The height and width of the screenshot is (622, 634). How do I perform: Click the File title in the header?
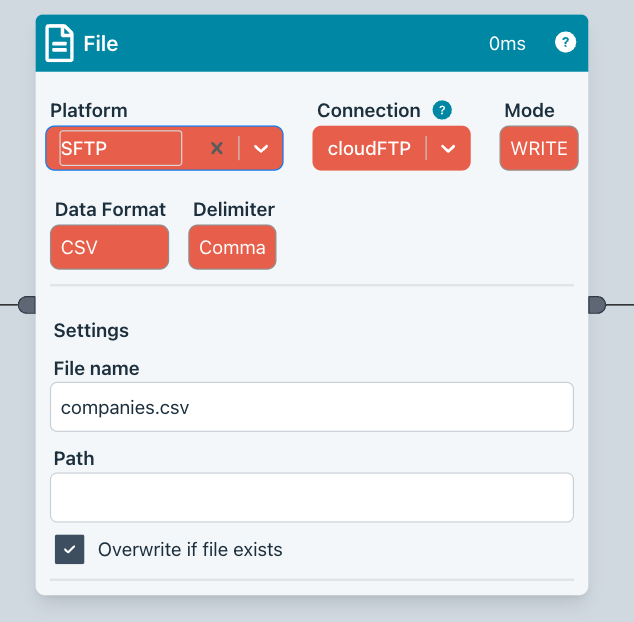(x=100, y=43)
